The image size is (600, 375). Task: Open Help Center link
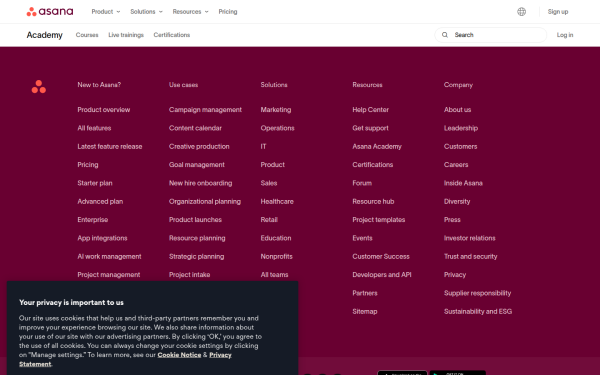370,109
